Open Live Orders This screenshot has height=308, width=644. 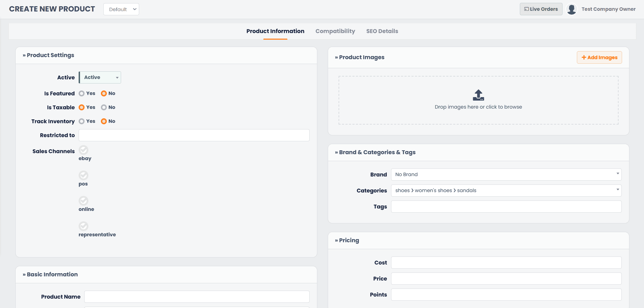coord(541,9)
